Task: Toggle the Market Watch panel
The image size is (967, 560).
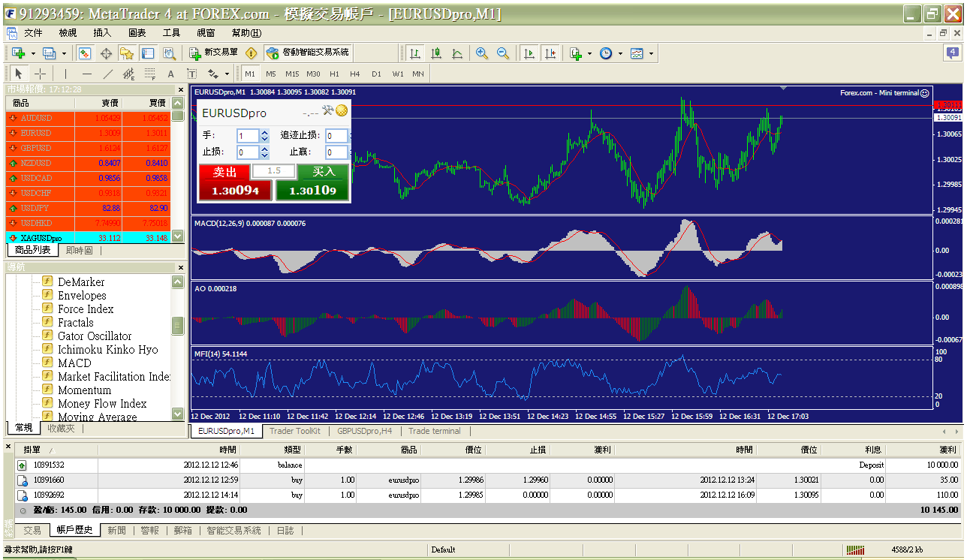Action: tap(85, 53)
